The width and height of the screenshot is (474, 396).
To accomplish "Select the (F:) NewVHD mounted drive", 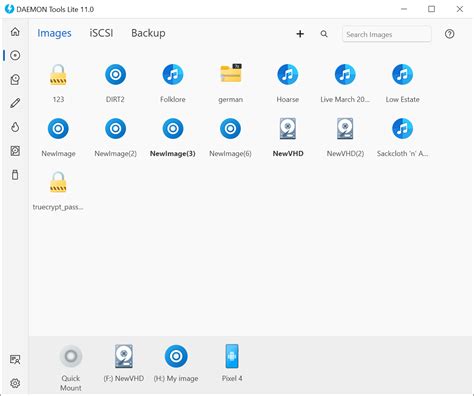I will tap(124, 363).
